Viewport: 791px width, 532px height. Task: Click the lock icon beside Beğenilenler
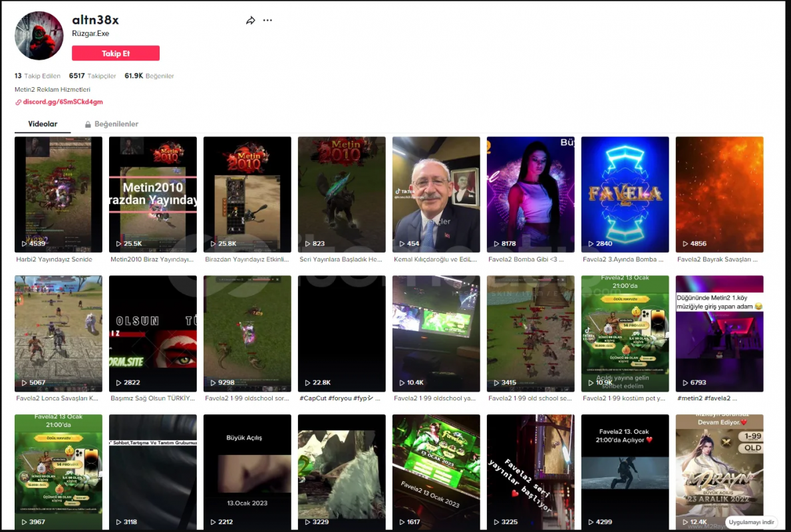click(x=88, y=124)
